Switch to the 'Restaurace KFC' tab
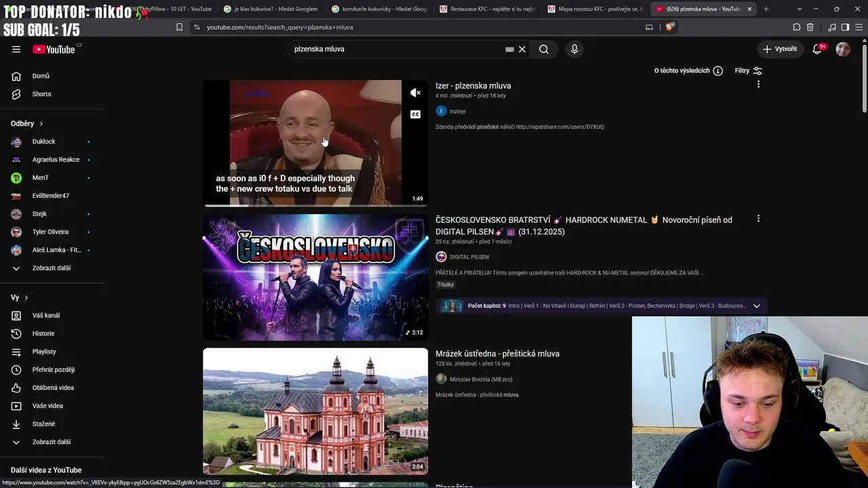 (487, 9)
